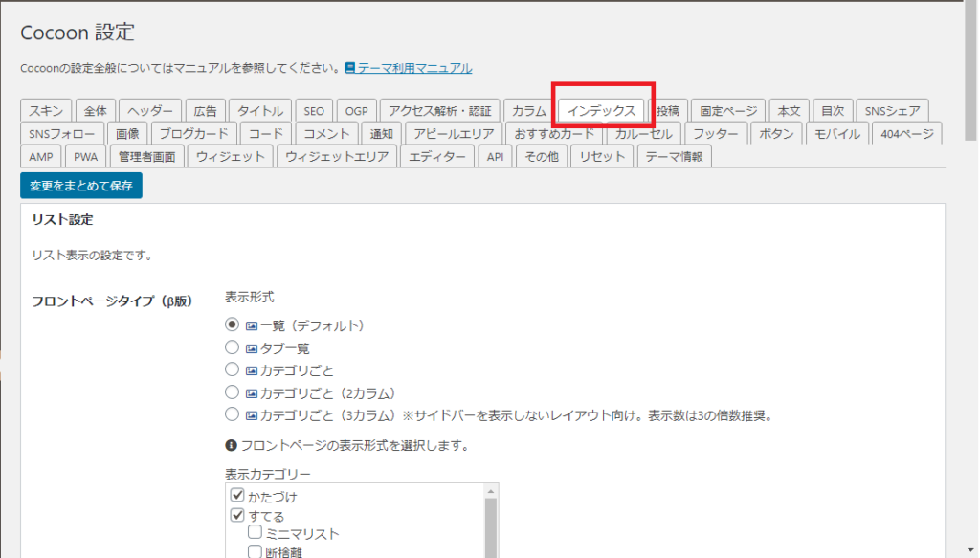Select the タイトル tab

(x=260, y=111)
